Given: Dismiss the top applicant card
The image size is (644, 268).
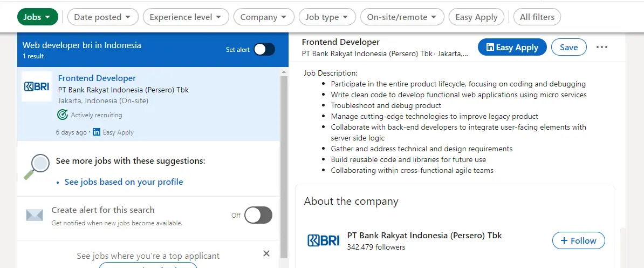Looking at the screenshot, I should coord(266,253).
